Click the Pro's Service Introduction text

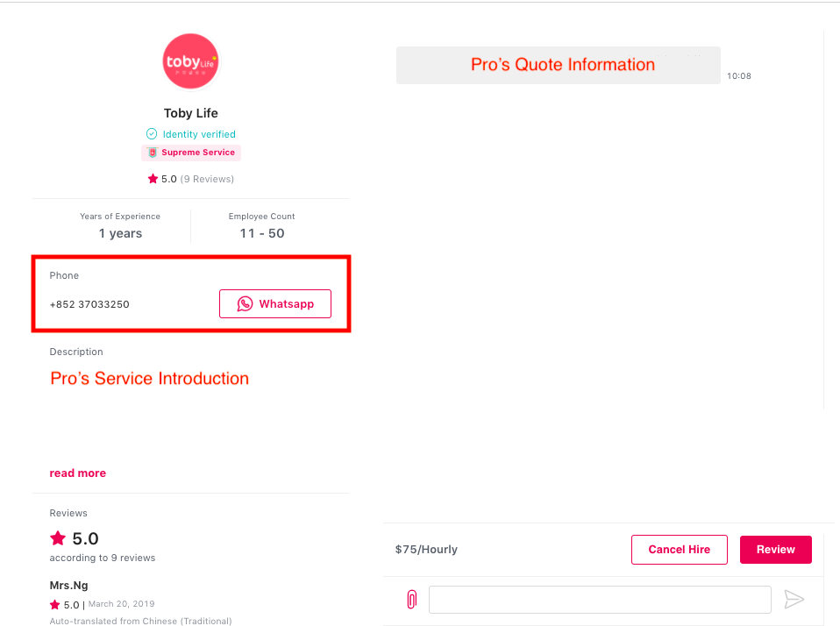pyautogui.click(x=149, y=379)
